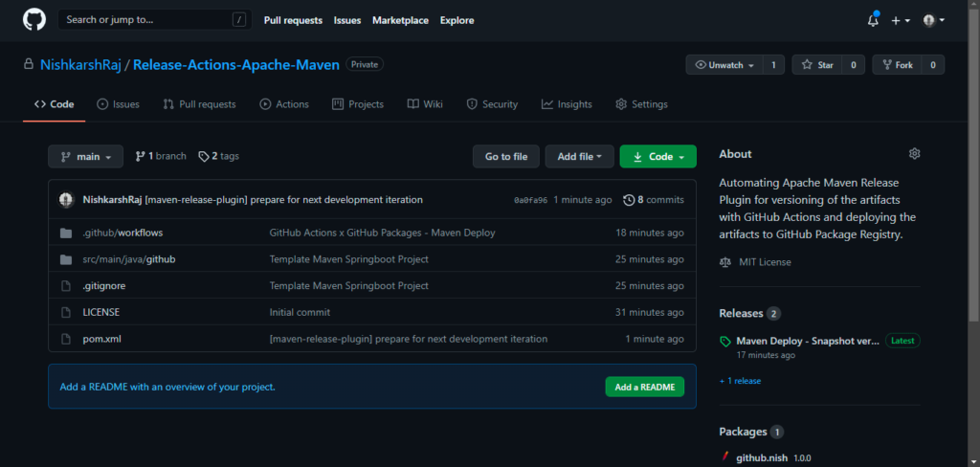980x467 pixels.
Task: Switch to the Actions tab
Action: pyautogui.click(x=283, y=104)
